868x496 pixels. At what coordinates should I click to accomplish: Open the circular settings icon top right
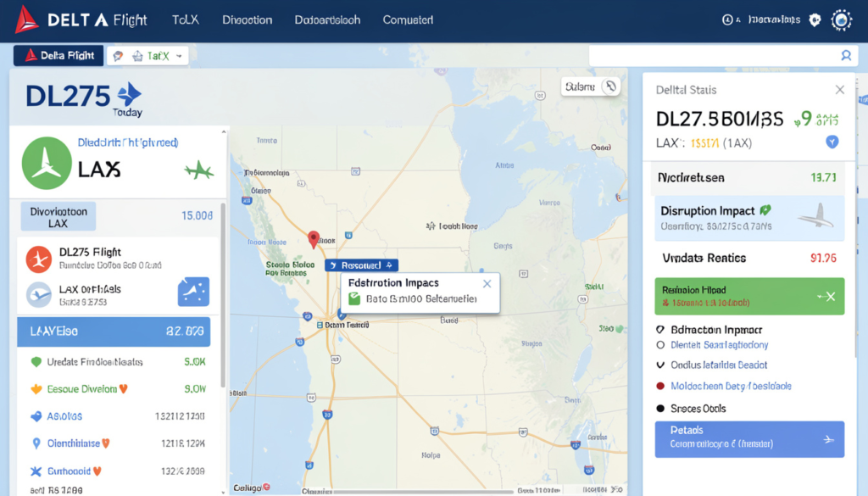(x=842, y=20)
